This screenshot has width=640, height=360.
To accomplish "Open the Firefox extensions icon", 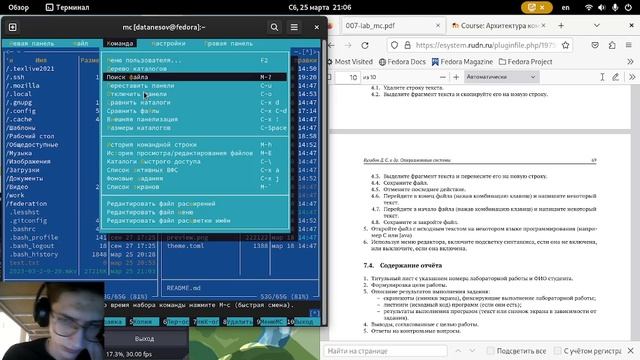I will tap(611, 45).
